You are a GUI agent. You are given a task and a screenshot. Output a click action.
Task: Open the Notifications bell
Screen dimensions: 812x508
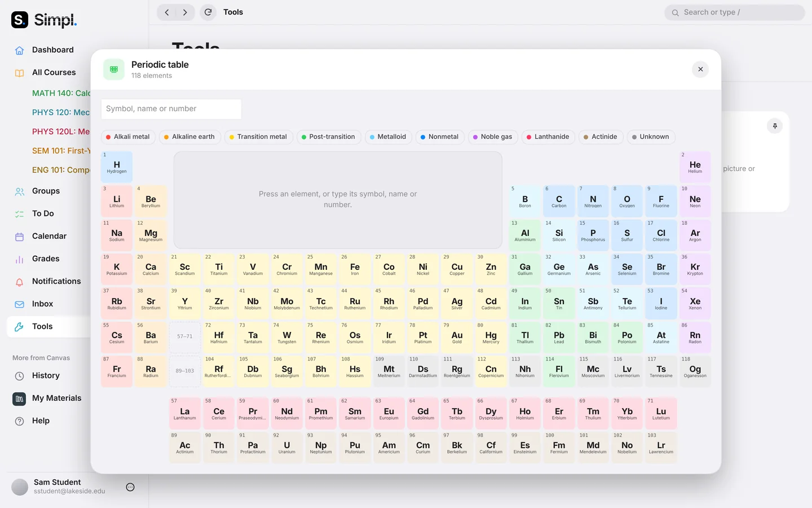[19, 282]
